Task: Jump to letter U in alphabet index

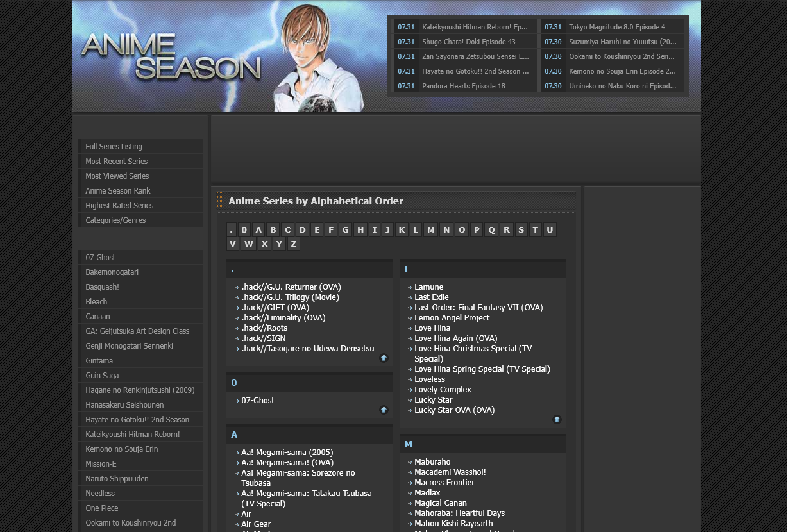Action: click(x=550, y=229)
